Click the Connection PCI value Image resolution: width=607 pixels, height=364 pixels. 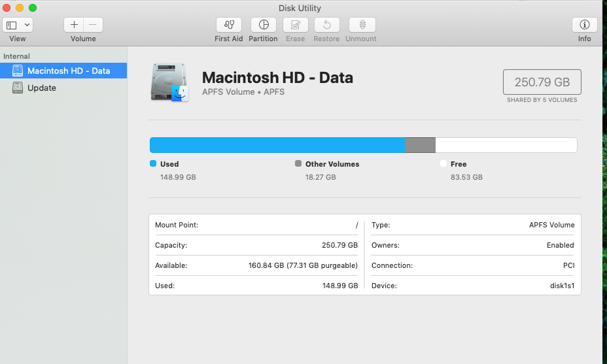pos(568,266)
